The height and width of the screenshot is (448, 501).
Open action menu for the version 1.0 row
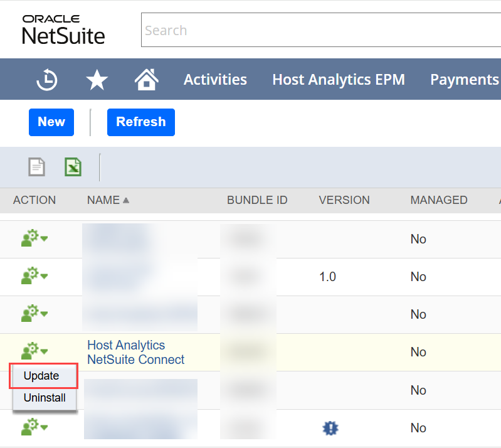click(34, 275)
